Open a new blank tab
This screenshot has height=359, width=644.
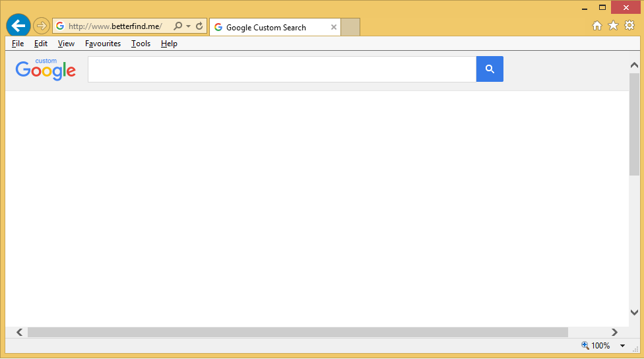tap(350, 27)
